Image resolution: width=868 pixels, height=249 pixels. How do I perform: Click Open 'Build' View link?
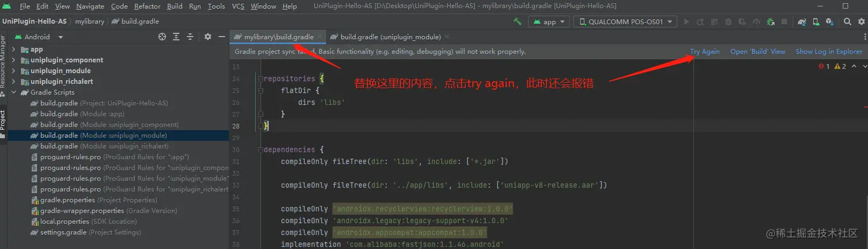coord(758,51)
